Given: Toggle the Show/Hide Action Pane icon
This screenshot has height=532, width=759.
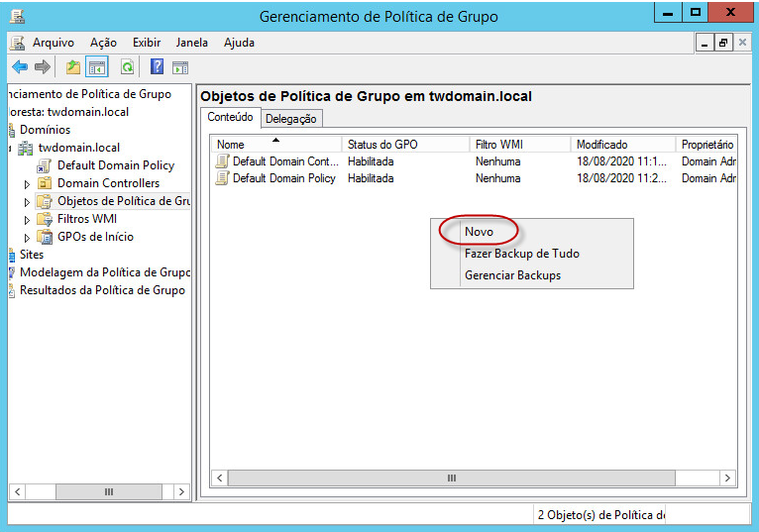Looking at the screenshot, I should [x=179, y=67].
